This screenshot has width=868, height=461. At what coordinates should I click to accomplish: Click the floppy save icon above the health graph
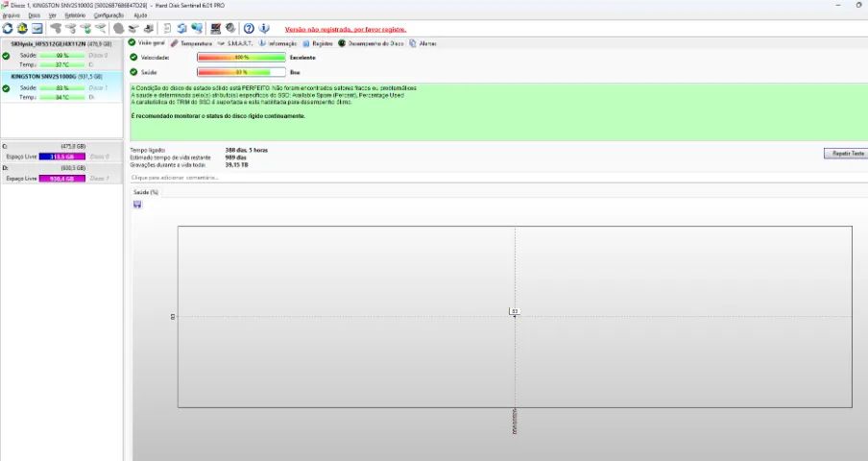coord(137,205)
